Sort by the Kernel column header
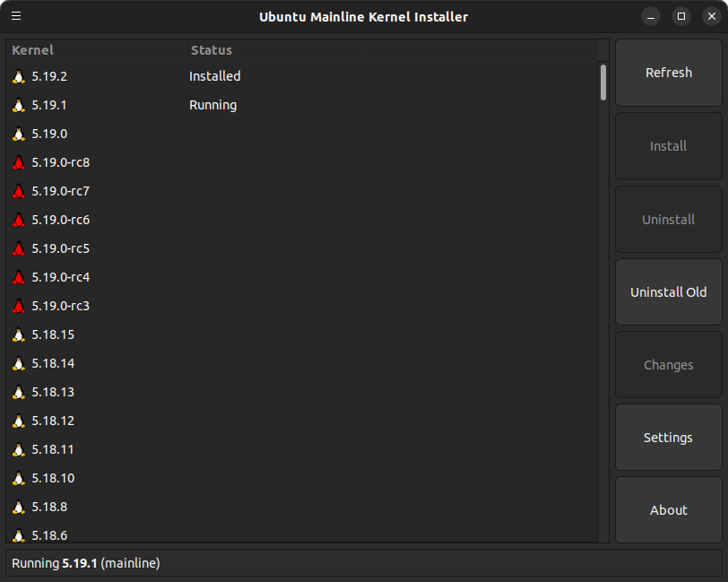The width and height of the screenshot is (728, 582). 96,50
